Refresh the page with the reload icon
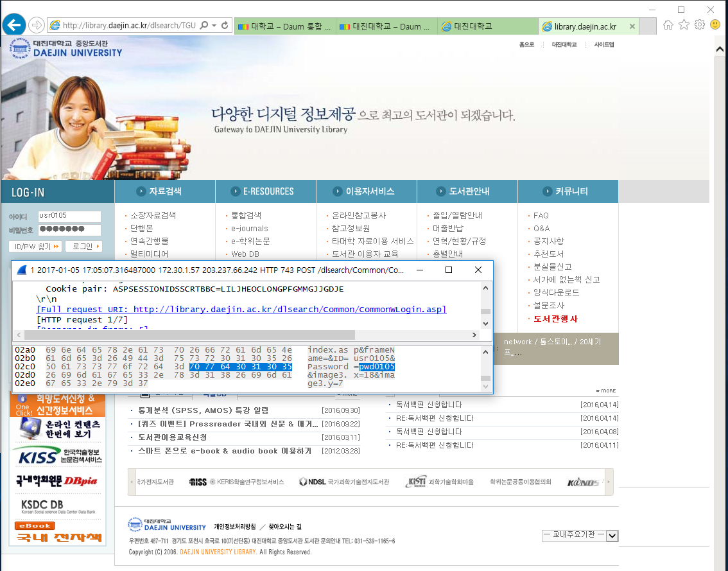The height and width of the screenshot is (571, 728). pyautogui.click(x=225, y=26)
